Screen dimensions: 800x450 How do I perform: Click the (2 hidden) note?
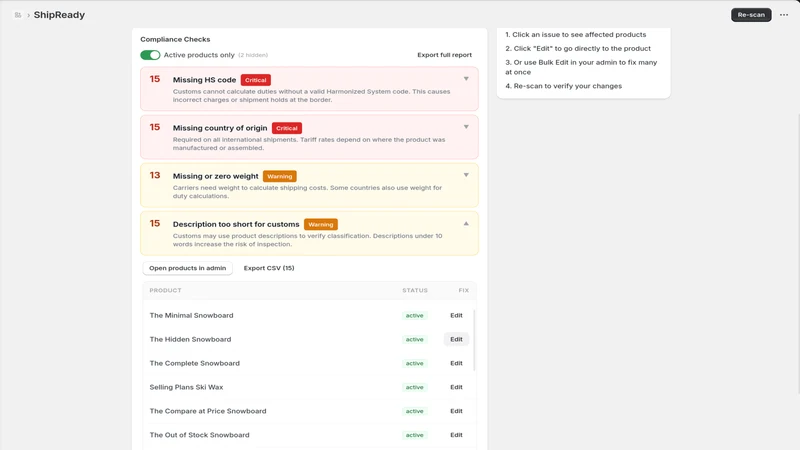[x=253, y=55]
